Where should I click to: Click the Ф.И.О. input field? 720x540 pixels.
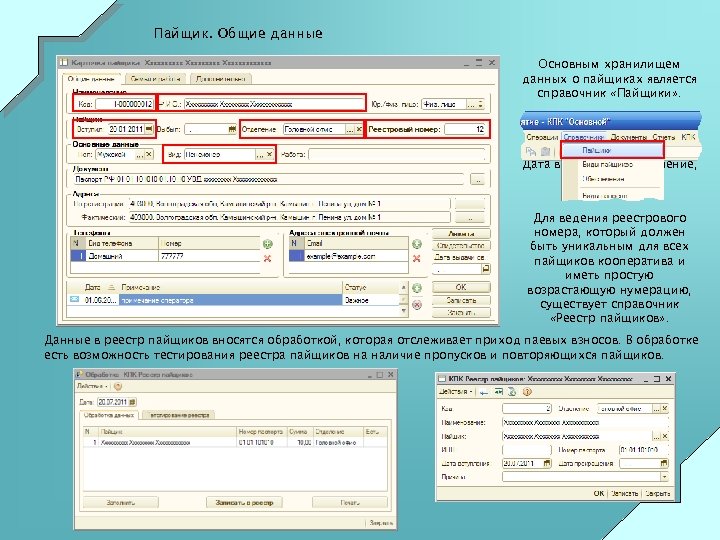[275, 104]
